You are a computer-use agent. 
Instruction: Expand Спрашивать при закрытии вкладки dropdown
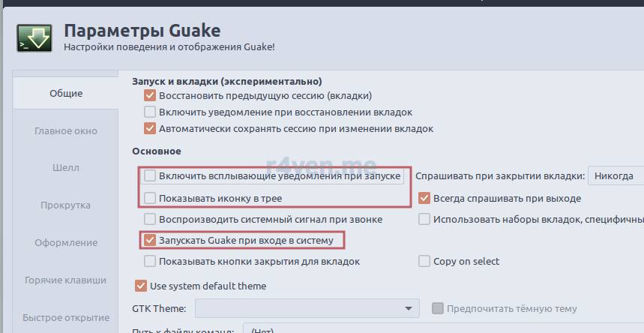click(x=615, y=176)
